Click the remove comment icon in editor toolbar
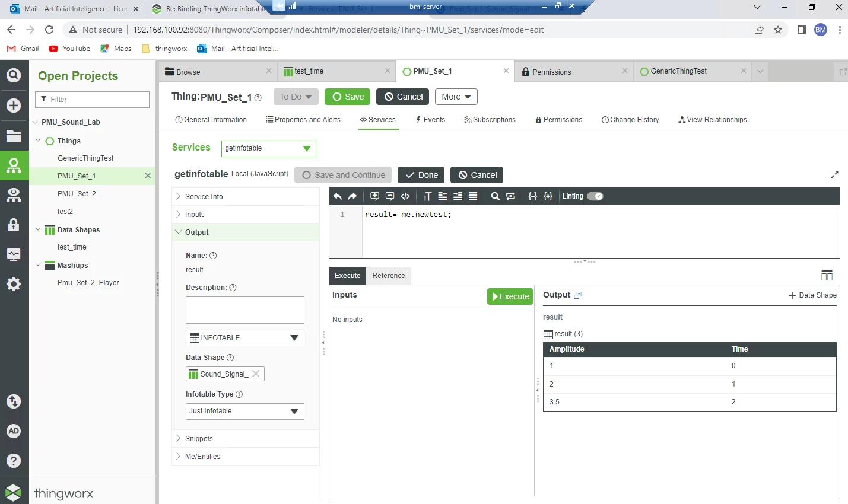This screenshot has height=504, width=848. pyautogui.click(x=390, y=196)
